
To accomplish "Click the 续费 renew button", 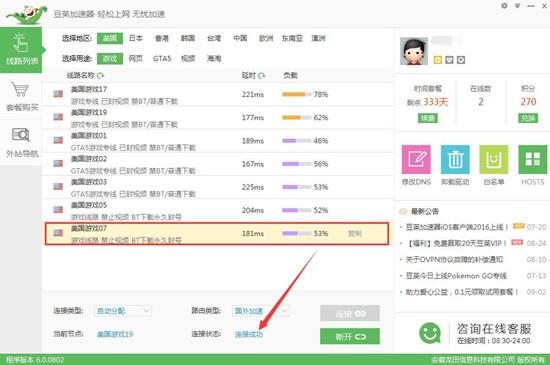I will point(428,118).
